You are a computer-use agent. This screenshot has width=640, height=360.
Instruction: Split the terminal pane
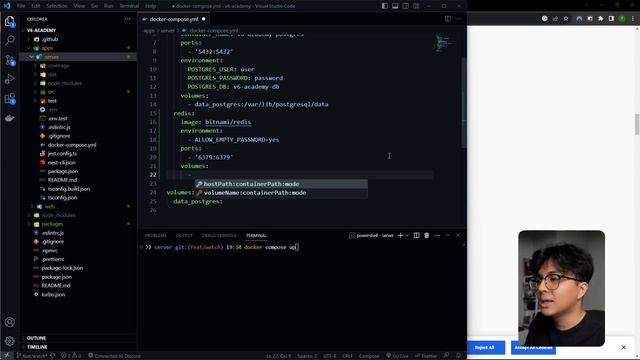416,236
